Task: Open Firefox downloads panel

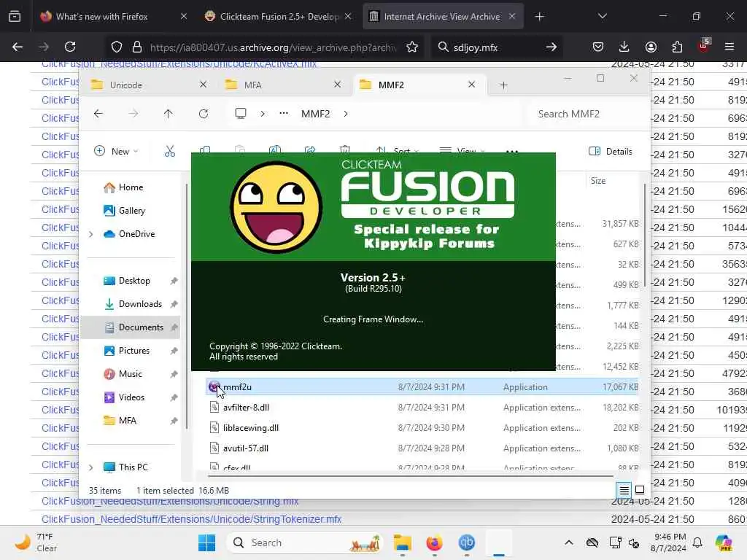Action: 624,47
